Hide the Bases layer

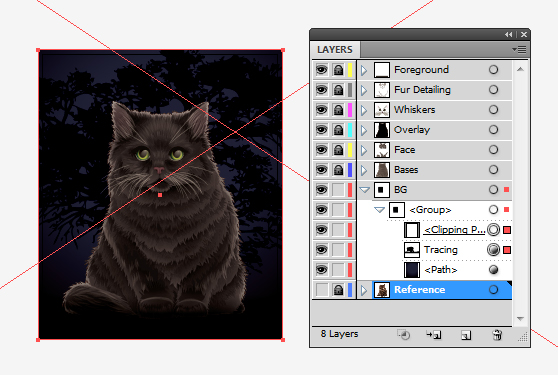[x=321, y=170]
